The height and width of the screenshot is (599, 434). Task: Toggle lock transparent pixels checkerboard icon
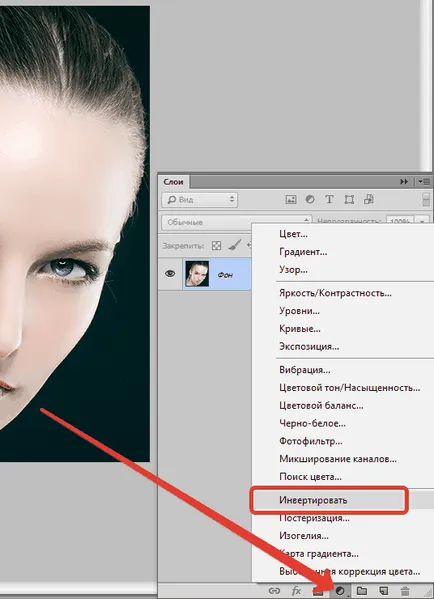(x=217, y=246)
